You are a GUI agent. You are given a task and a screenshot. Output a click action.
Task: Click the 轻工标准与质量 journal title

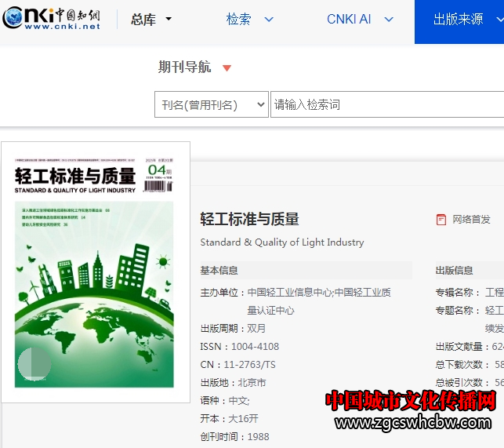[249, 219]
